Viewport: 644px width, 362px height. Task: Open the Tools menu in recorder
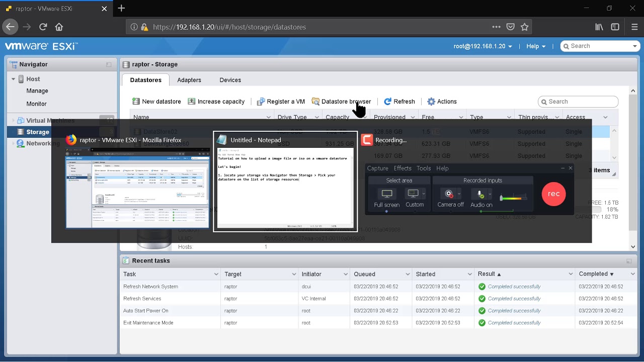coord(424,168)
